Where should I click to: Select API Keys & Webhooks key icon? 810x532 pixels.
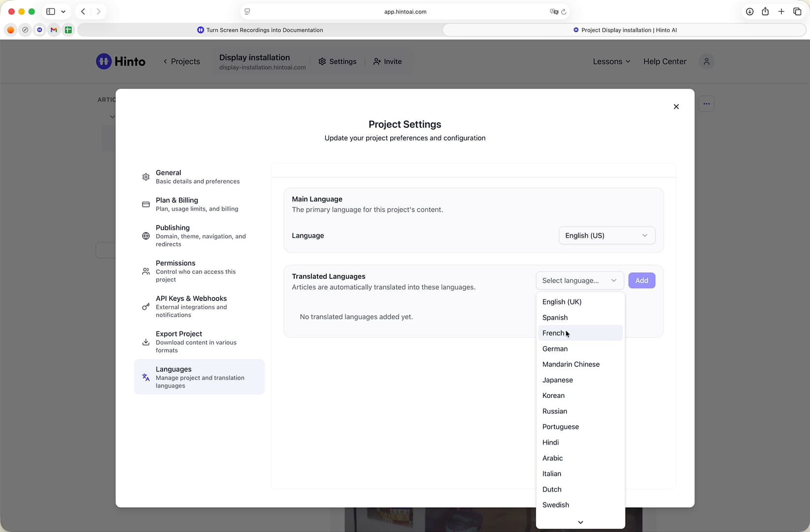click(146, 306)
